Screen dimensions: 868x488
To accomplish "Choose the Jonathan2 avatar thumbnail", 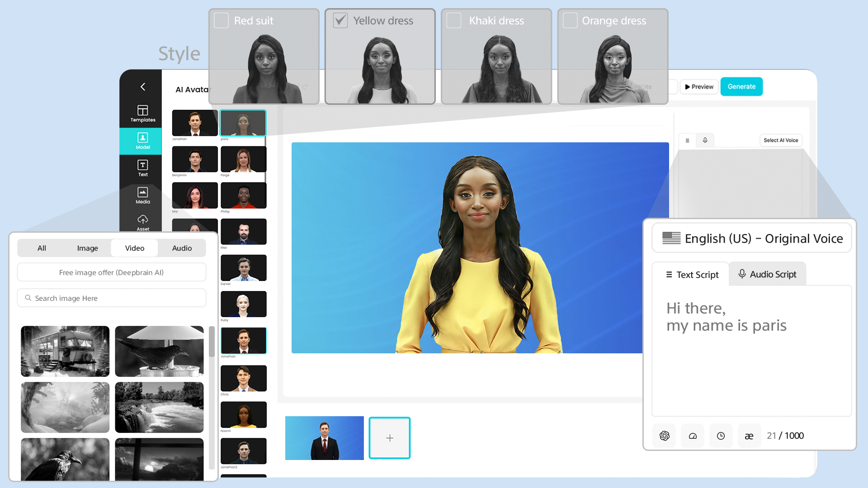I will point(243,451).
